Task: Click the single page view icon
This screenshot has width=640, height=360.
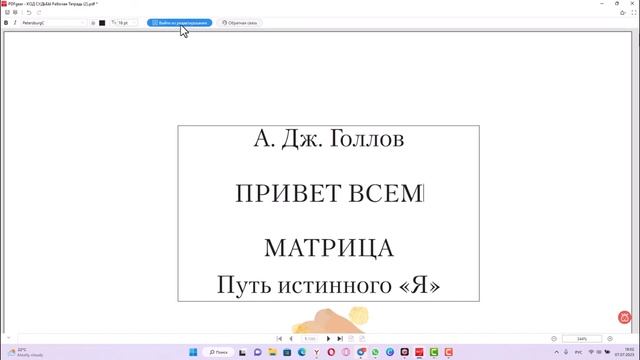Action: (351, 339)
